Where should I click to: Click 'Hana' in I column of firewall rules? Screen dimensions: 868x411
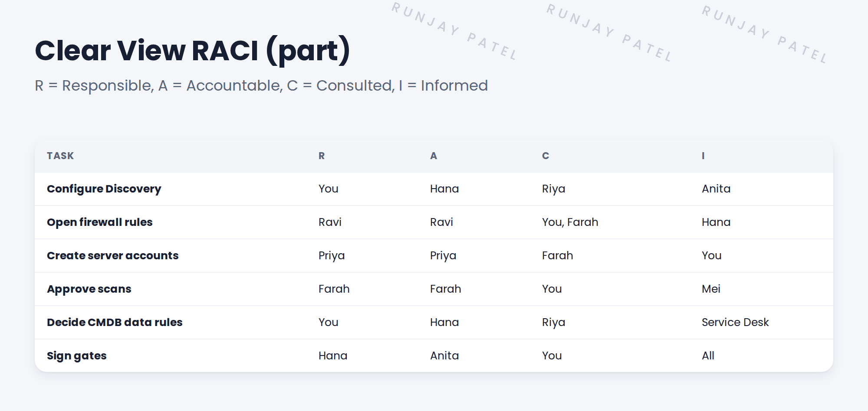716,222
